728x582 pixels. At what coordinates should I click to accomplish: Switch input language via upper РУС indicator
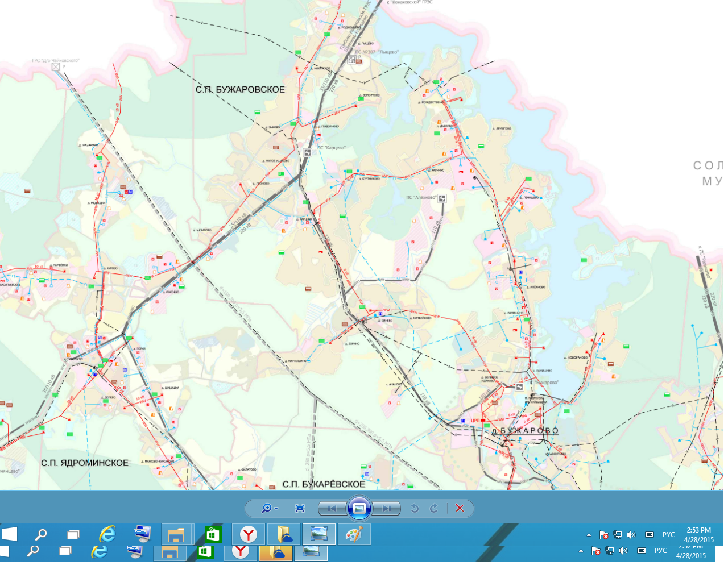coord(668,535)
